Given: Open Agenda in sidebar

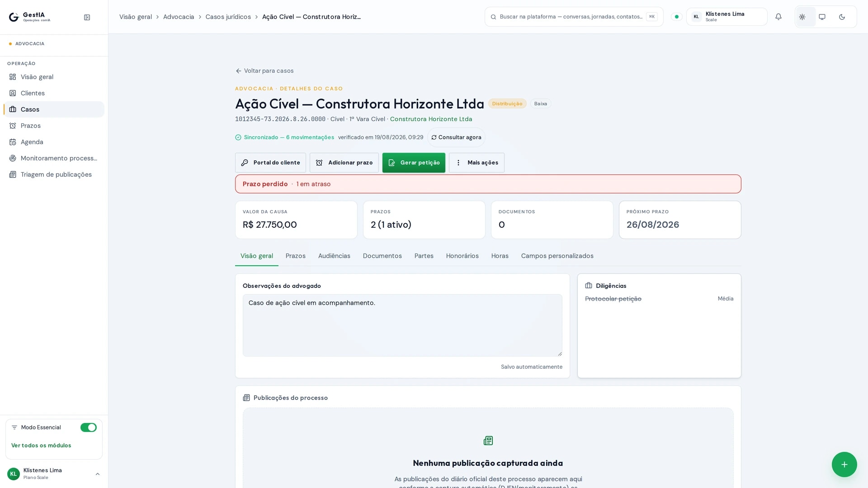Looking at the screenshot, I should click(54, 142).
